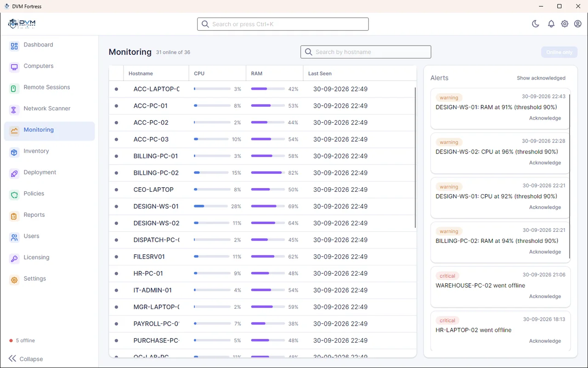Click the Policies shield icon
The height and width of the screenshot is (368, 588).
(14, 194)
